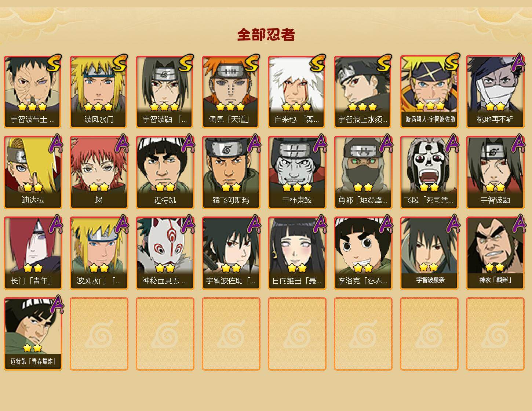Select the 猿飞阿斯玛 ninja card
Viewport: 532px width, 411px height.
[231, 172]
